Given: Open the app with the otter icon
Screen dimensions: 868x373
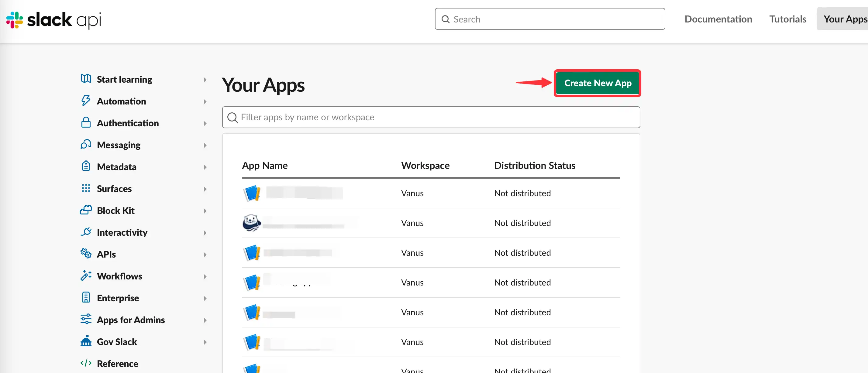Looking at the screenshot, I should tap(251, 223).
